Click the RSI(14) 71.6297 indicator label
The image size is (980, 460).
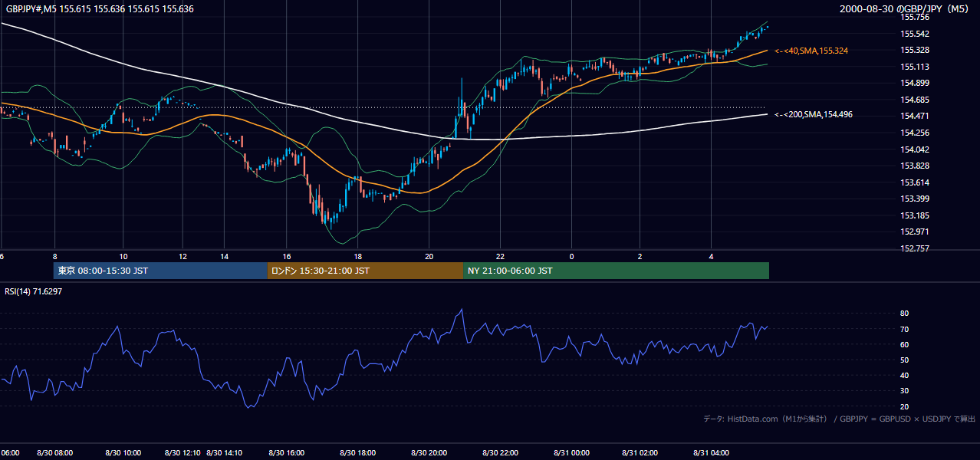[x=34, y=291]
